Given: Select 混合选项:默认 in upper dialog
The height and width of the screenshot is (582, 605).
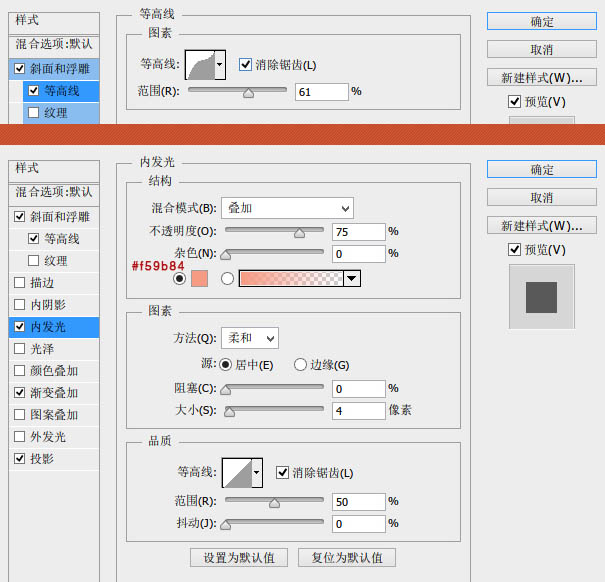Looking at the screenshot, I should tap(54, 44).
